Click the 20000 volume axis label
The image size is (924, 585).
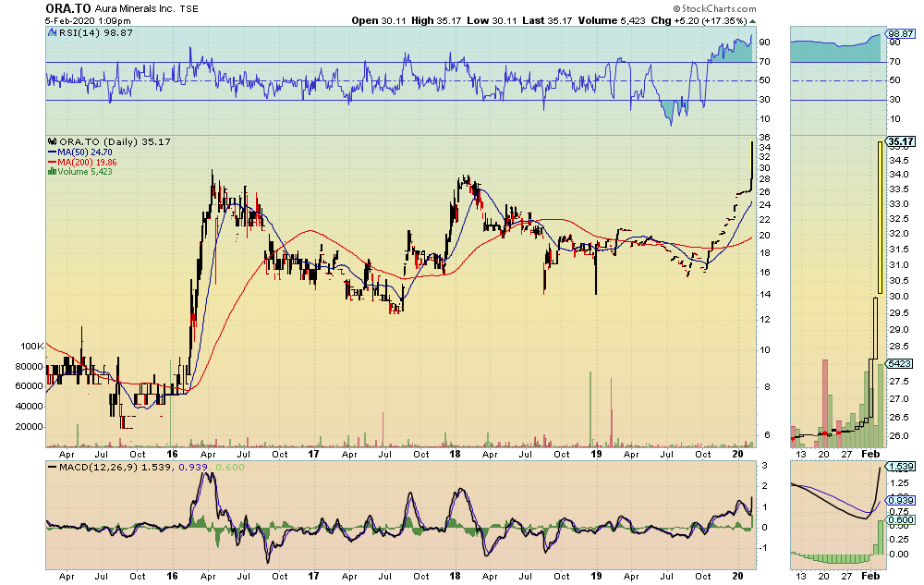[29, 427]
